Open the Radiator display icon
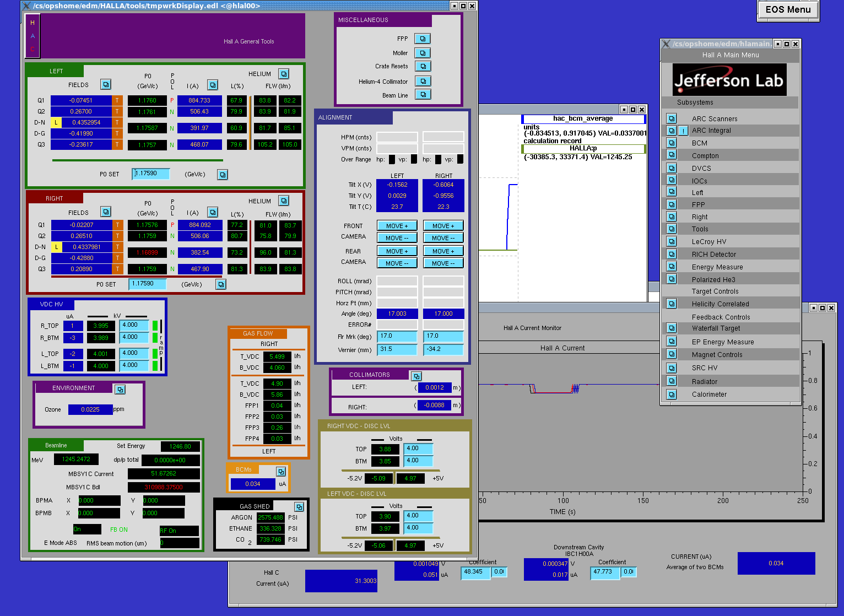The image size is (844, 616). (x=672, y=381)
